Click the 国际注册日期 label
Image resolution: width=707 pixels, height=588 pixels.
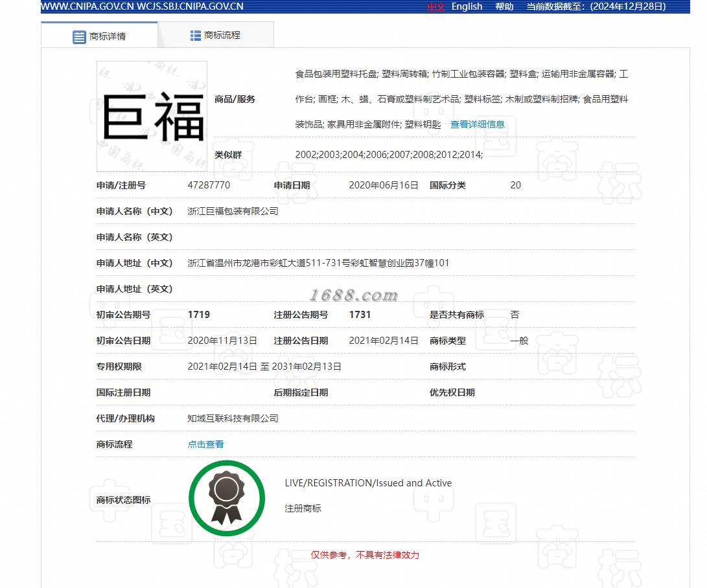tap(123, 392)
